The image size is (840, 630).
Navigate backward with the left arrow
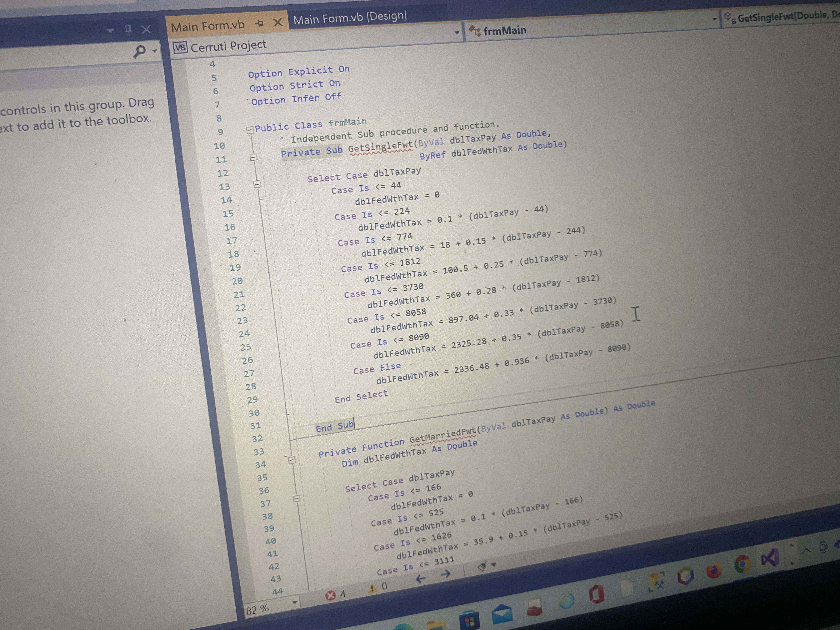pos(420,579)
